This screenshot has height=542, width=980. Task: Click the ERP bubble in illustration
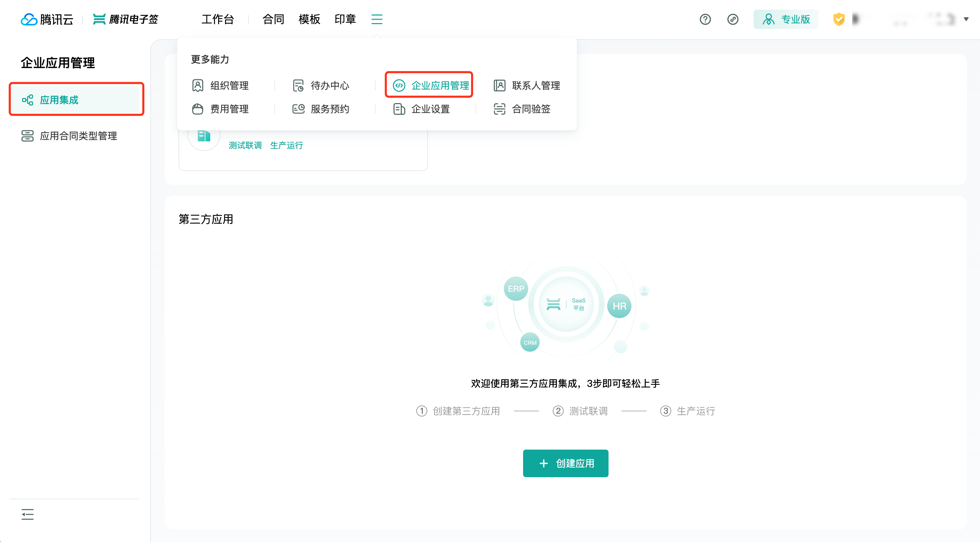coord(515,289)
